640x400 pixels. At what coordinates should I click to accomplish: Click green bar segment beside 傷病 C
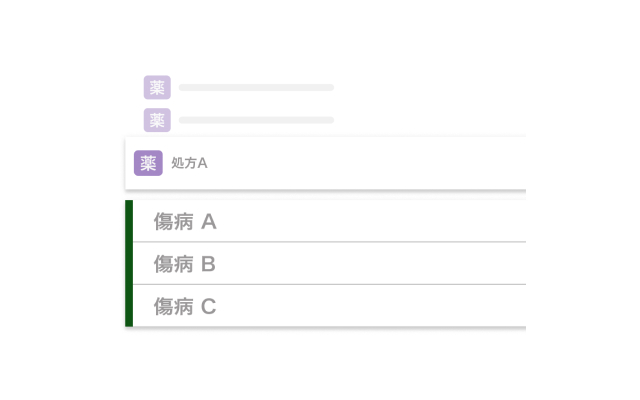pos(129,306)
